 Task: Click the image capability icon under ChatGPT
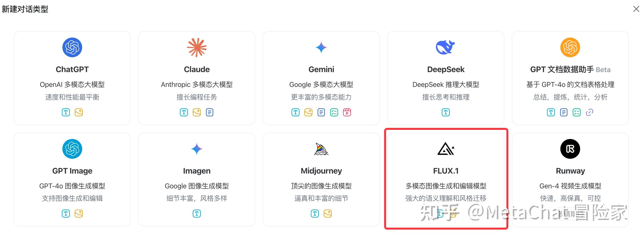79,112
